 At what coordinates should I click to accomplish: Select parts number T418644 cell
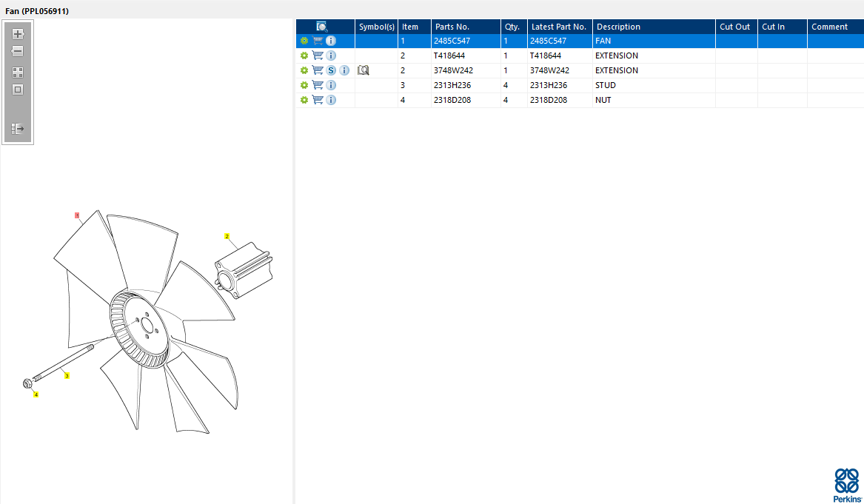(466, 56)
